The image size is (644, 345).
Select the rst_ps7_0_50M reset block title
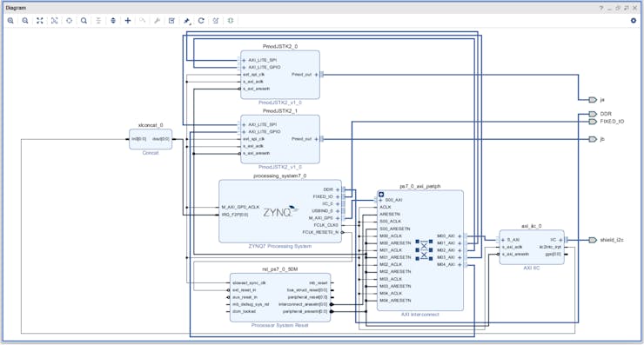pyautogui.click(x=280, y=269)
